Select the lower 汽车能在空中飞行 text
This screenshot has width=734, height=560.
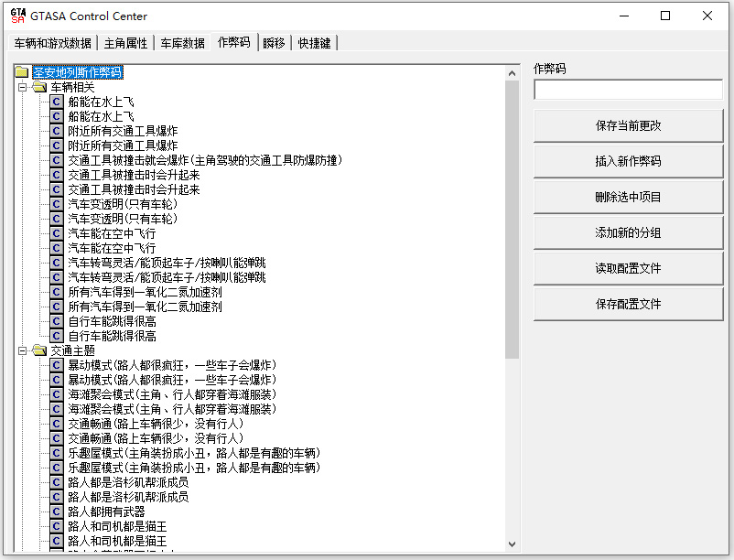[112, 248]
